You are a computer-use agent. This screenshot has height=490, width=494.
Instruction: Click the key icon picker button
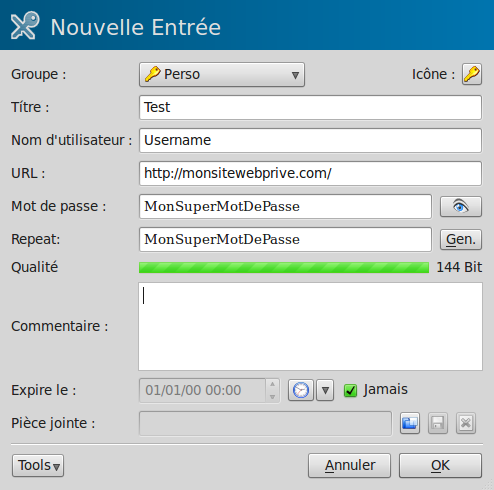(x=472, y=74)
